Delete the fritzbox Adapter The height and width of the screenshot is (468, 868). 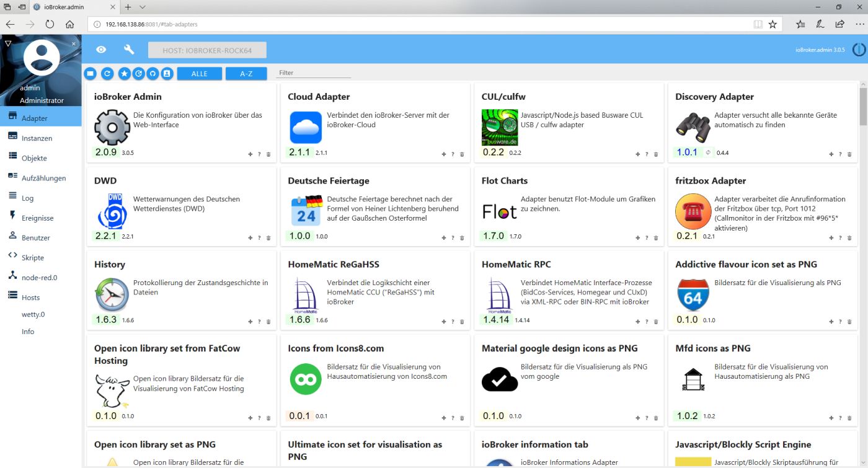pyautogui.click(x=849, y=237)
